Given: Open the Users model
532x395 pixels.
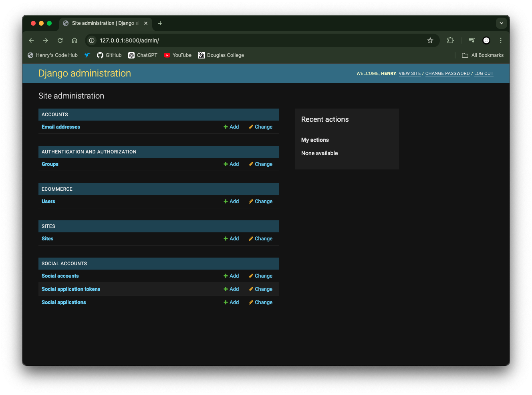Looking at the screenshot, I should (x=48, y=202).
